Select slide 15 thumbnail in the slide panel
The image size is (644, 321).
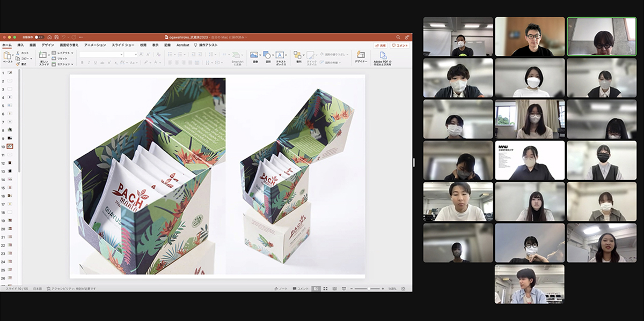point(10,188)
